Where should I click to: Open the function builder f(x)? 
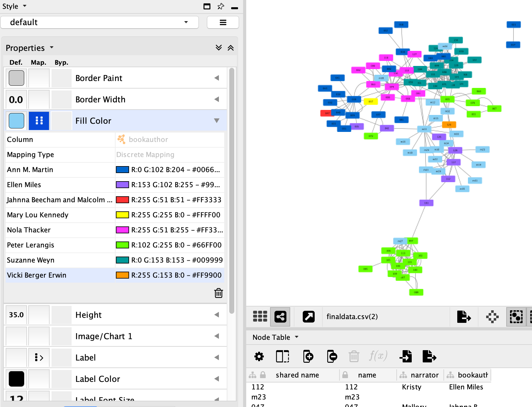click(378, 356)
